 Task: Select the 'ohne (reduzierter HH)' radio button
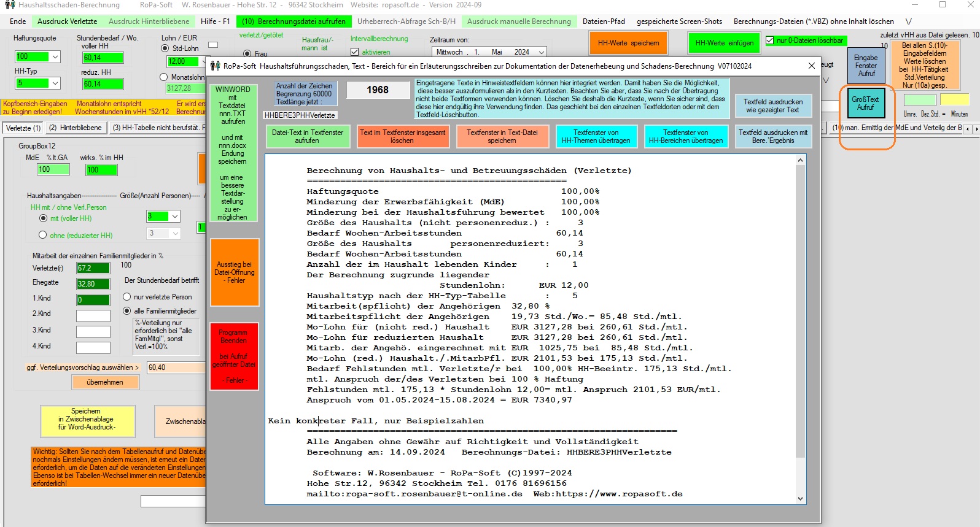point(43,235)
